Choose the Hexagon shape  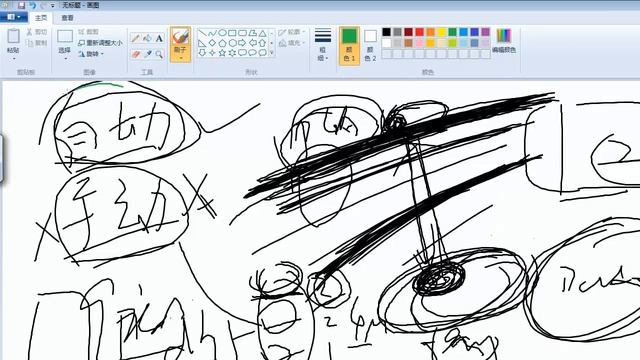click(232, 43)
